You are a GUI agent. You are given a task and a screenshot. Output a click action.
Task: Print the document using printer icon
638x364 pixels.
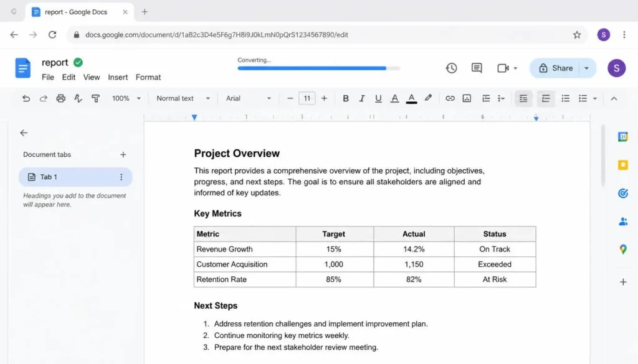pyautogui.click(x=60, y=98)
